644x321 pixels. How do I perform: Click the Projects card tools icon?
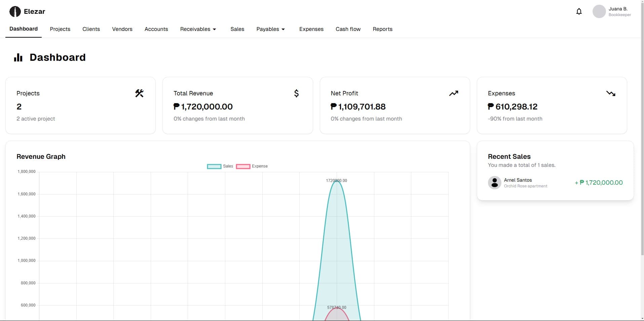tap(139, 93)
